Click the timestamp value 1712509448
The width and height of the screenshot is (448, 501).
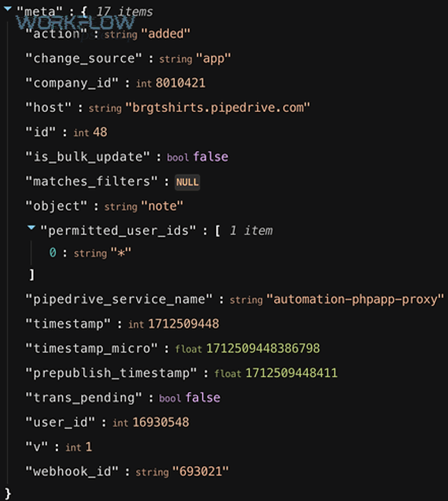coord(184,324)
